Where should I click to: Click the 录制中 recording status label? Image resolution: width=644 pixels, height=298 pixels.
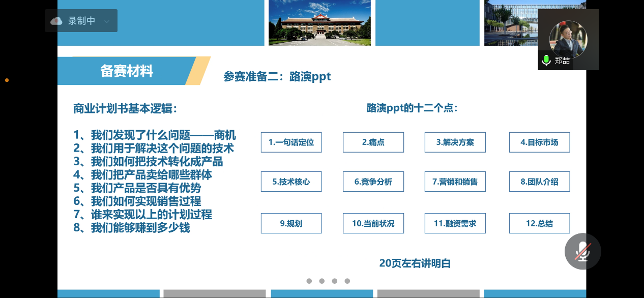(81, 21)
